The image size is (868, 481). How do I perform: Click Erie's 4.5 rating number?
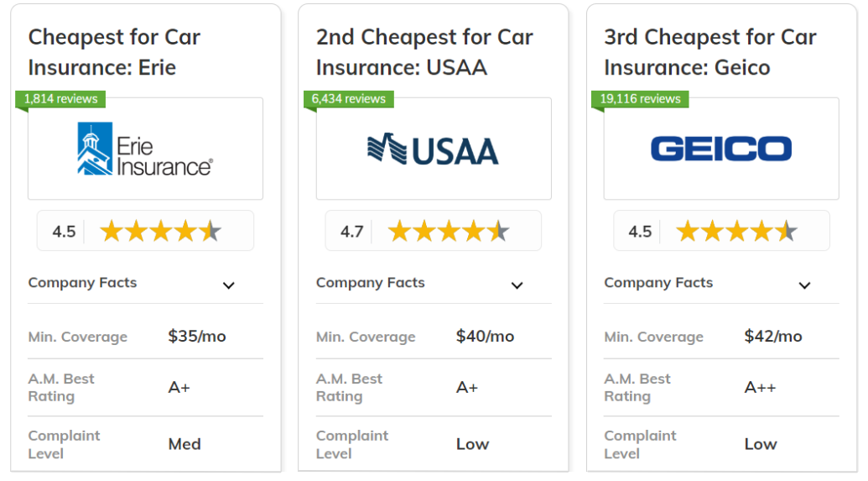64,232
